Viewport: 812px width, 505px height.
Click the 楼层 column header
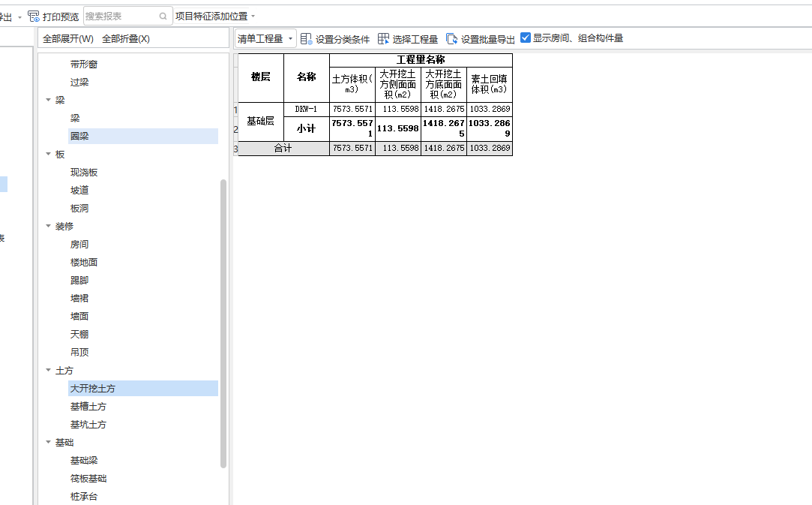(261, 77)
